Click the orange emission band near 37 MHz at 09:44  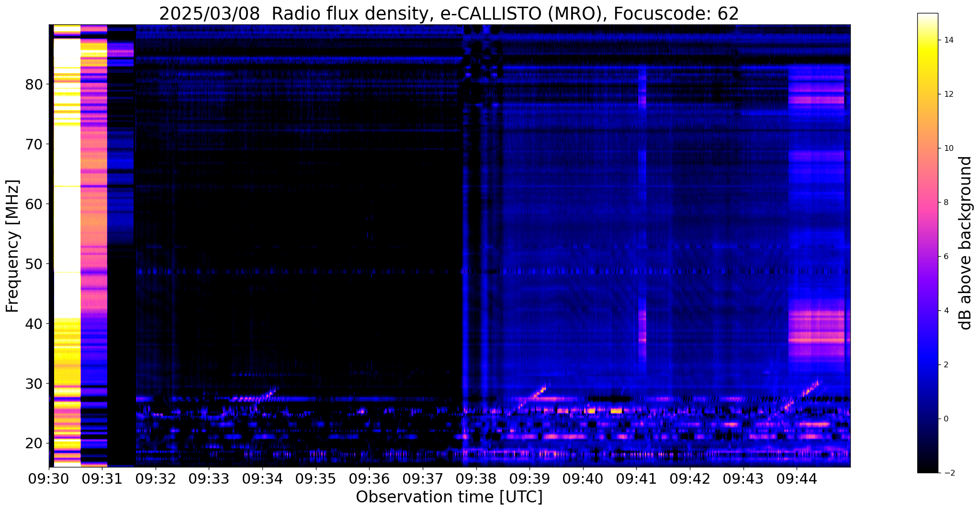816,340
